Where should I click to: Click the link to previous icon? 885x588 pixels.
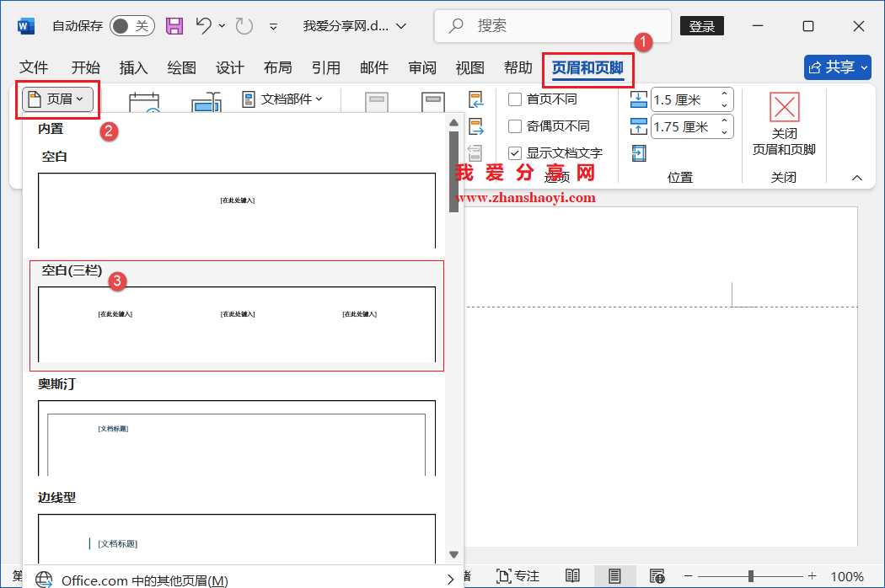(475, 153)
